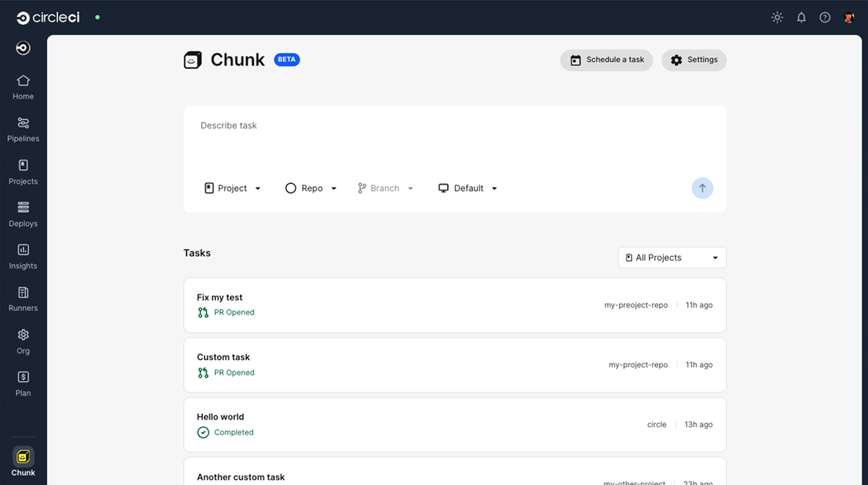Click the CircleCI logo in the header

point(48,17)
